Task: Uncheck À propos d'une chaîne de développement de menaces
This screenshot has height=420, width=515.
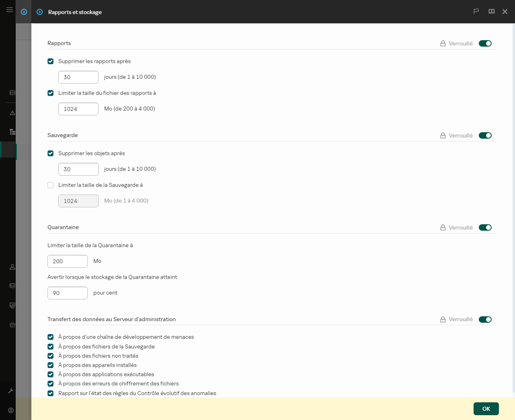Action: pos(51,337)
